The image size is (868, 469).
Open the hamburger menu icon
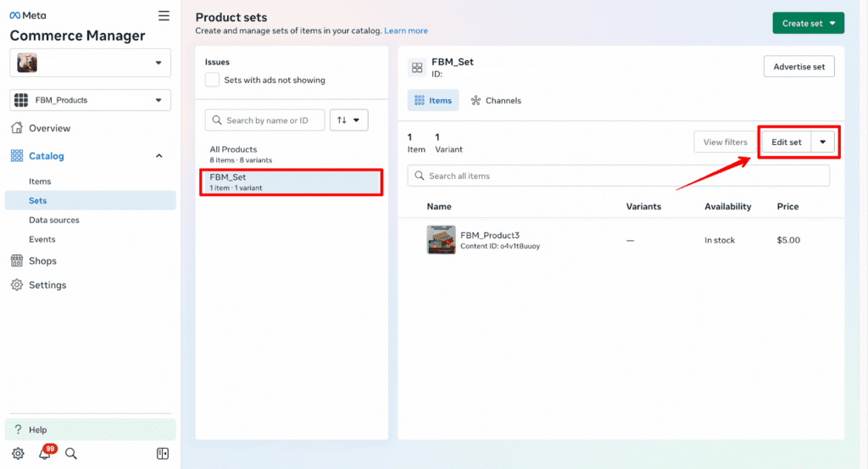coord(164,15)
